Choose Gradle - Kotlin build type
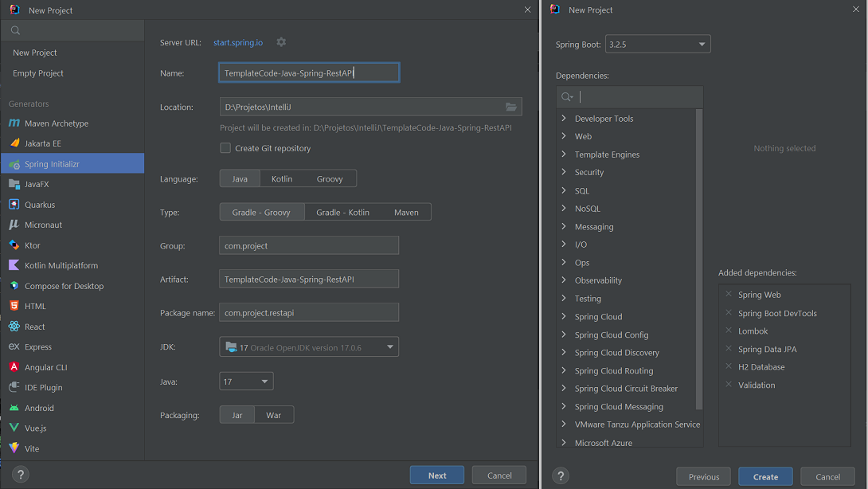Image resolution: width=868 pixels, height=489 pixels. pos(342,212)
